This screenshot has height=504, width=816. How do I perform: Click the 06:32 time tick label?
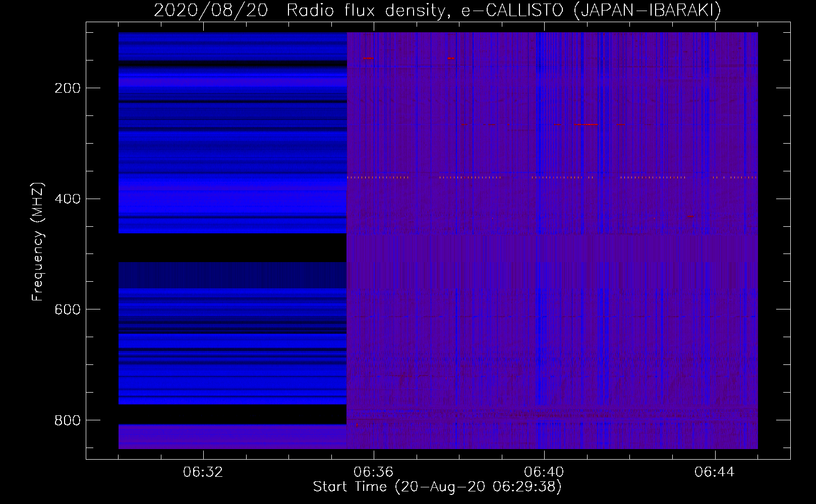203,472
